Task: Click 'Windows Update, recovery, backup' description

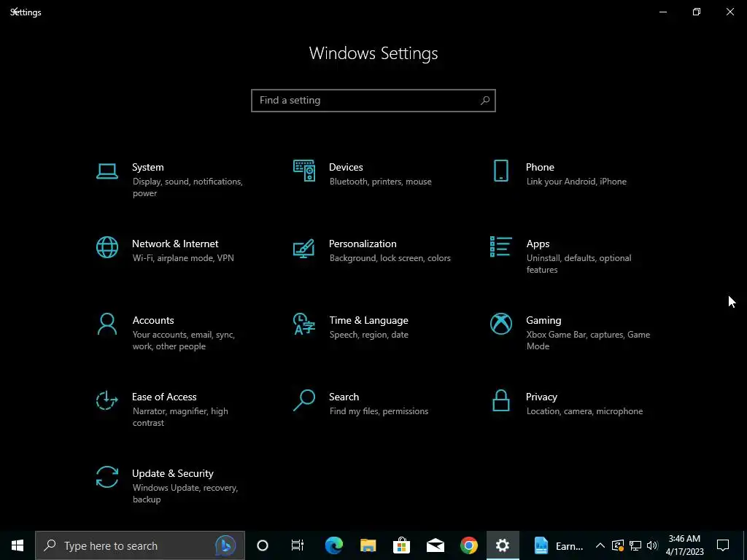Action: pyautogui.click(x=185, y=494)
